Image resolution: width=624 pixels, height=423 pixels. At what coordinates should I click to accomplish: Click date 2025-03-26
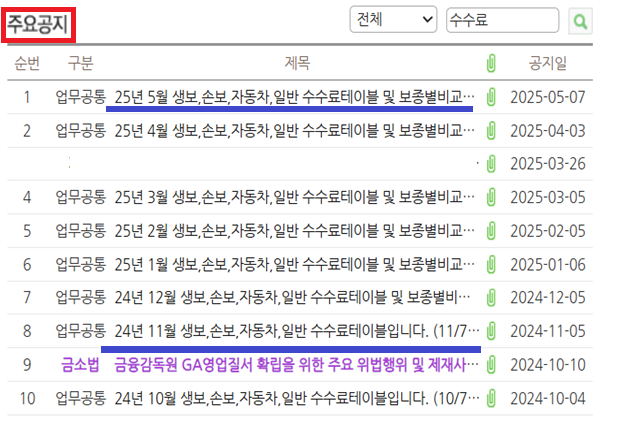tap(548, 164)
